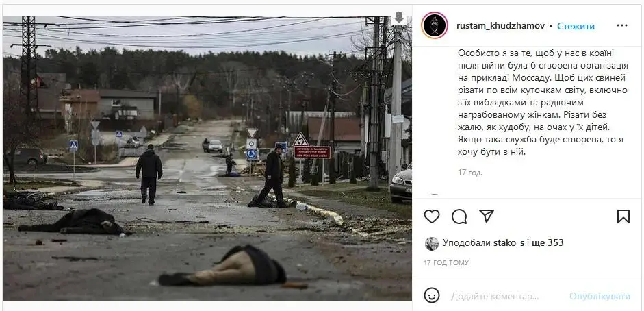Like the post with the heart icon
644x311 pixels.
click(432, 216)
